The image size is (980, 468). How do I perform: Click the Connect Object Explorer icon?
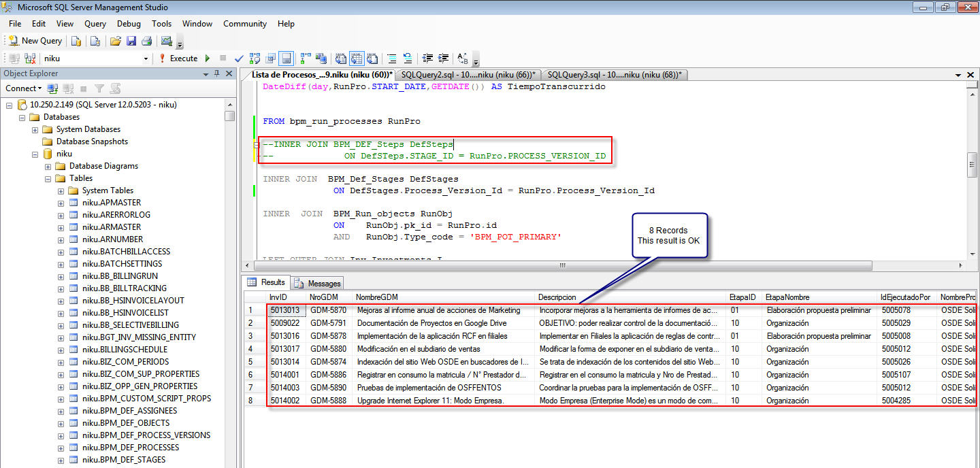(x=52, y=88)
